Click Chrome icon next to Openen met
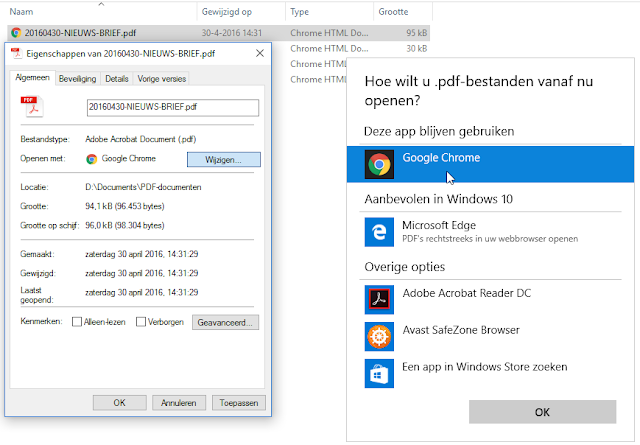Viewport: 640px width, 445px height. coord(91,159)
